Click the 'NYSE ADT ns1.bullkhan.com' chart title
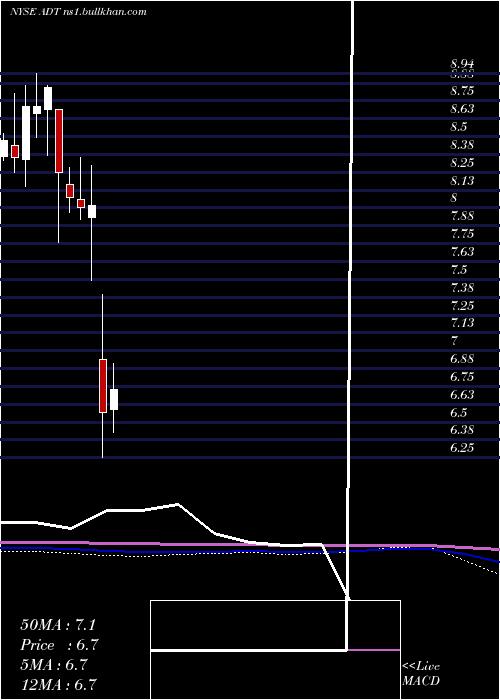The height and width of the screenshot is (700, 500). point(78,12)
